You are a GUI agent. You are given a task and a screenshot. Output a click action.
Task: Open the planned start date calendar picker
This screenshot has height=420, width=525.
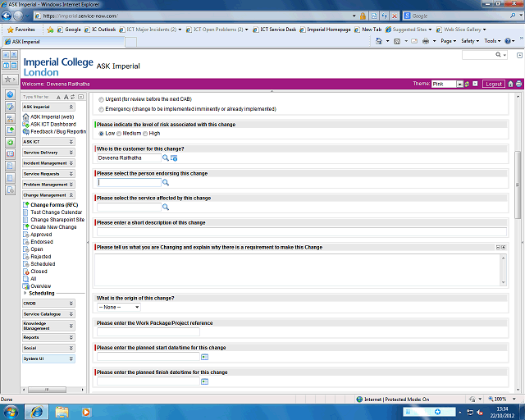[x=204, y=357]
